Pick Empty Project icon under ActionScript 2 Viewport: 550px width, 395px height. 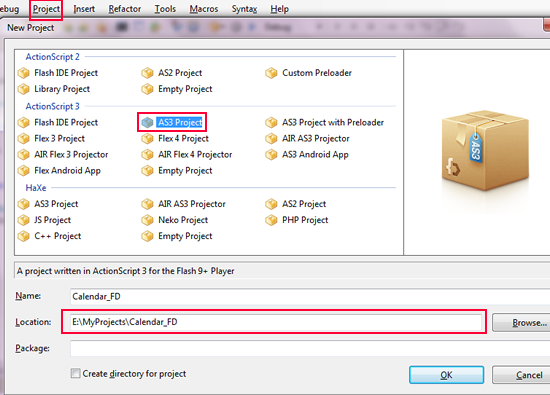pos(147,89)
